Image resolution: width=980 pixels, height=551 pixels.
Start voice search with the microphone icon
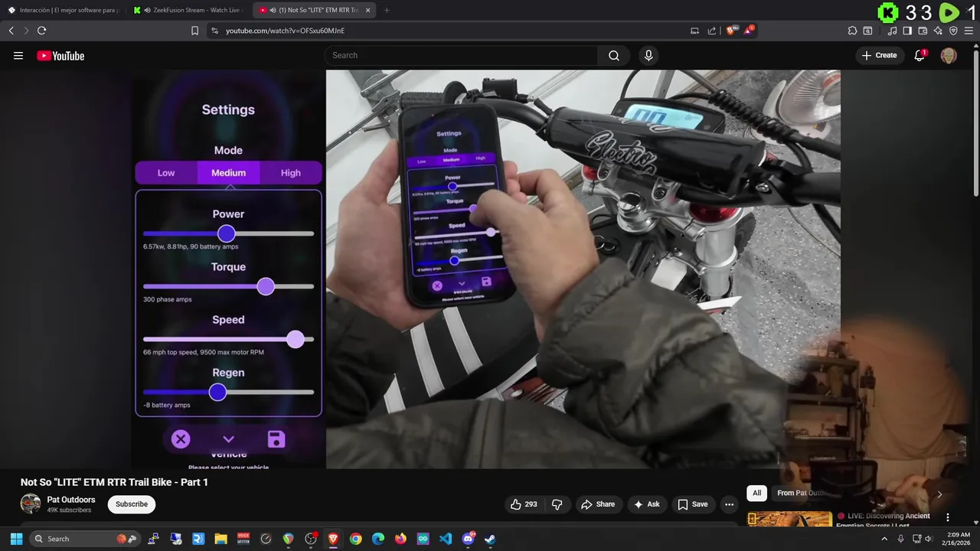click(x=648, y=55)
